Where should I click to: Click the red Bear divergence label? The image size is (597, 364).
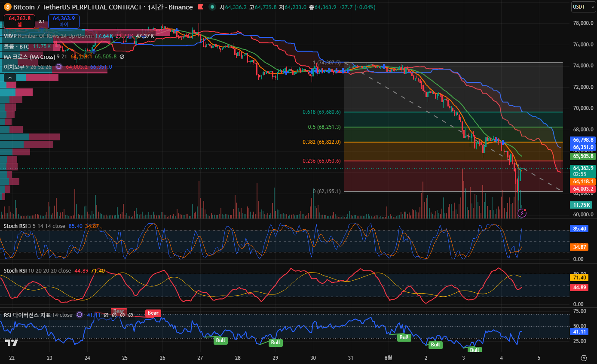(x=153, y=313)
